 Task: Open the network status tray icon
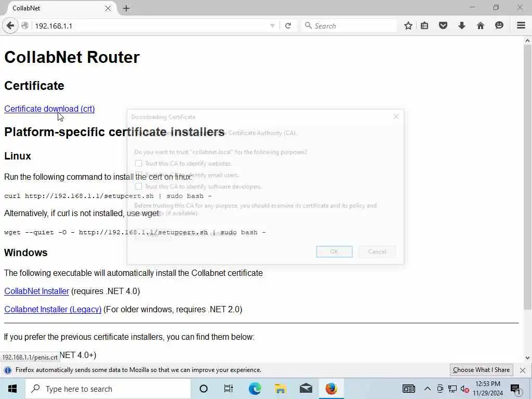(x=453, y=389)
